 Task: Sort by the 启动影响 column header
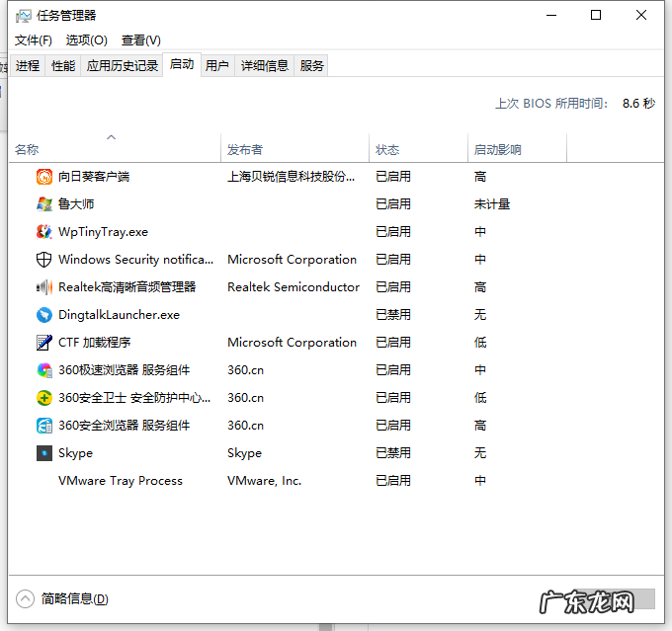(x=517, y=149)
